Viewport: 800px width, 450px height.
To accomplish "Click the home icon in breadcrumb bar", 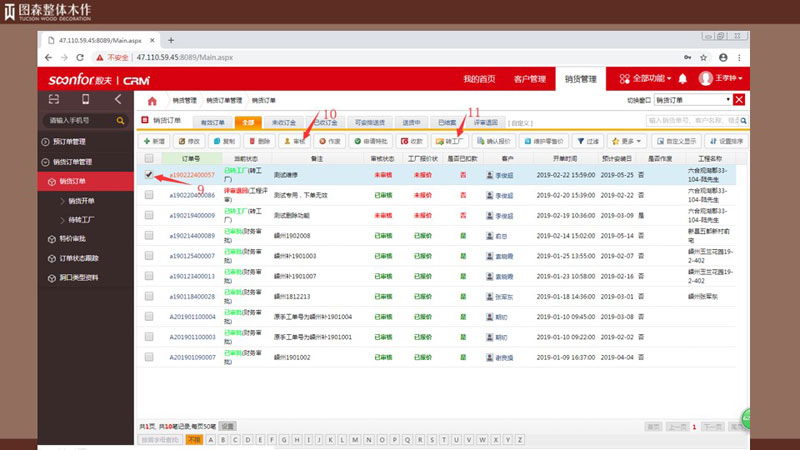I will [x=152, y=101].
